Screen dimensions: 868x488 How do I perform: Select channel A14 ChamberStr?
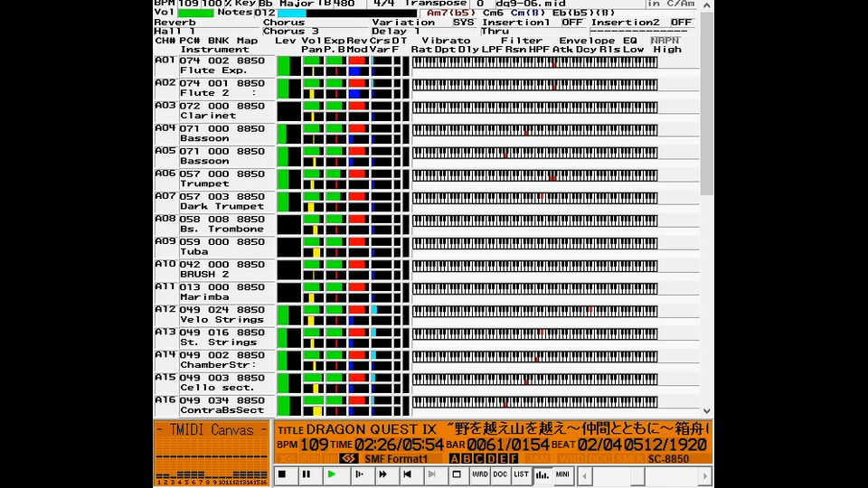pos(215,361)
